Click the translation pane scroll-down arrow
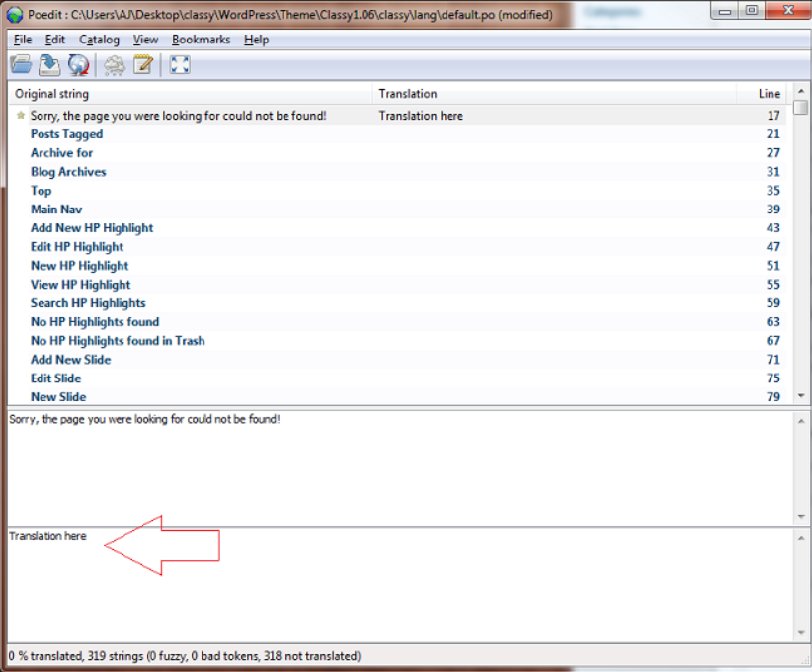812x672 pixels. point(801,633)
